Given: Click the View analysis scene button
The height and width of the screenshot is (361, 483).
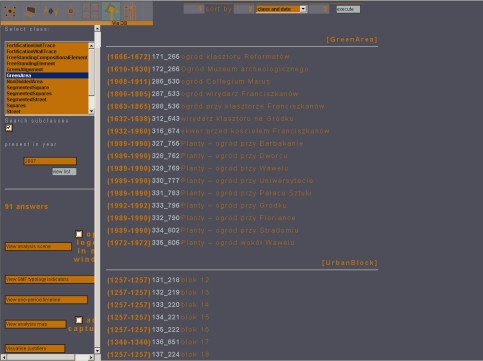Looking at the screenshot, I should [38, 246].
